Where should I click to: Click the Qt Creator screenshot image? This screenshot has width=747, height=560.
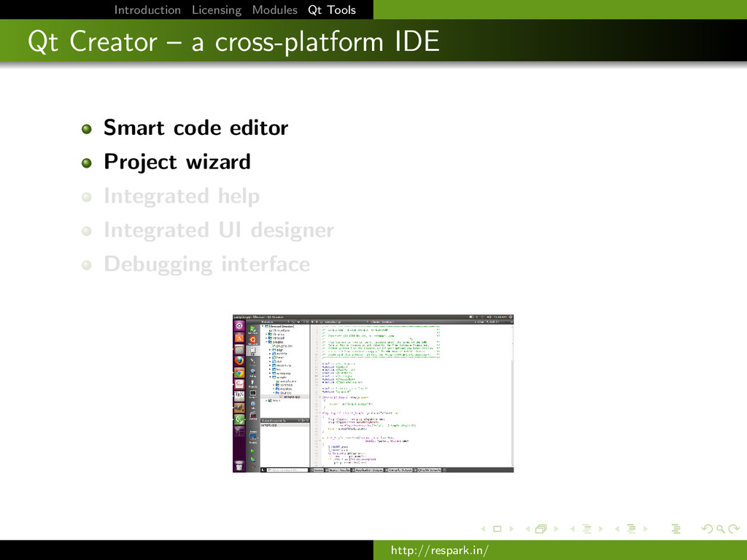(x=373, y=393)
